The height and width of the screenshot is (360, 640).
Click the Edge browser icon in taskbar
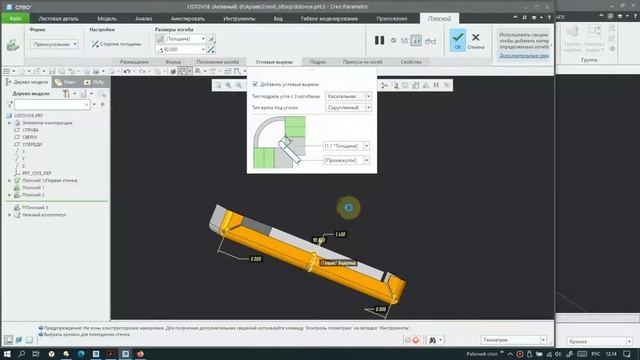coord(81,354)
